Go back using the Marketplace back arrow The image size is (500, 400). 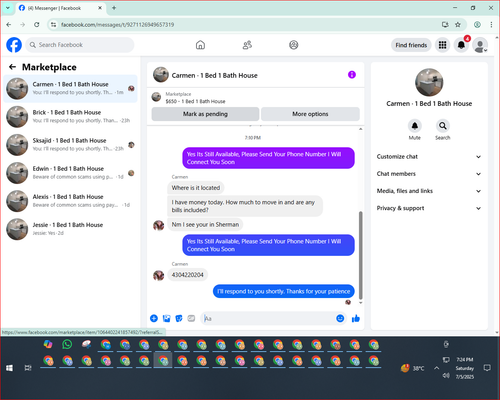[13, 67]
